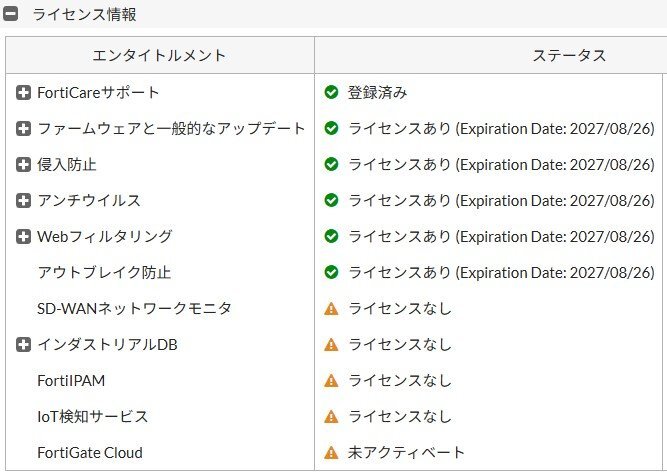
Task: Expand the インダストリアルDB entry
Action: tap(24, 345)
